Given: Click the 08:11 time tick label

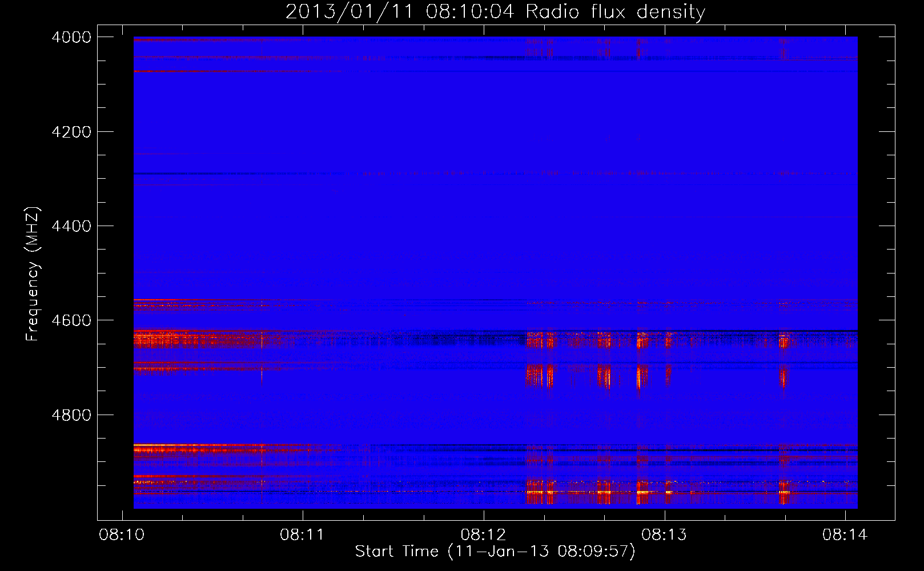Looking at the screenshot, I should [x=302, y=535].
